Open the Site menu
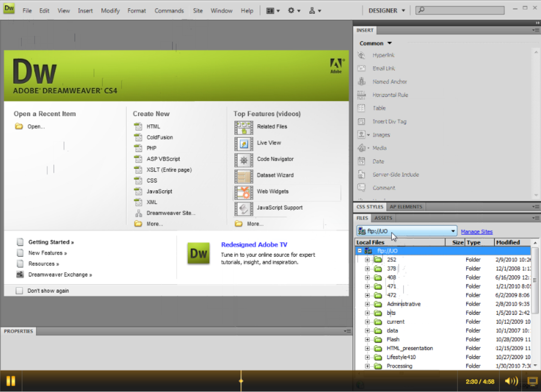Image resolution: width=541 pixels, height=392 pixels. pos(198,11)
